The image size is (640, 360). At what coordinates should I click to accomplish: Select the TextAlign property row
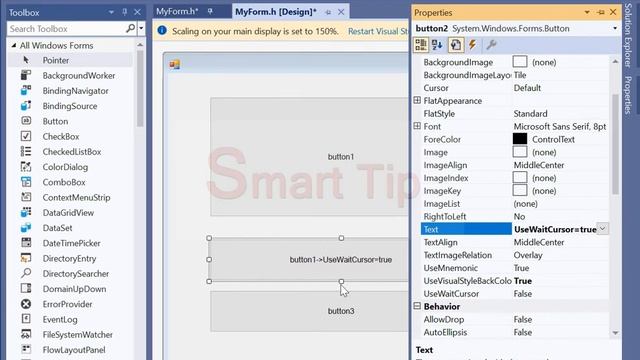pos(515,242)
